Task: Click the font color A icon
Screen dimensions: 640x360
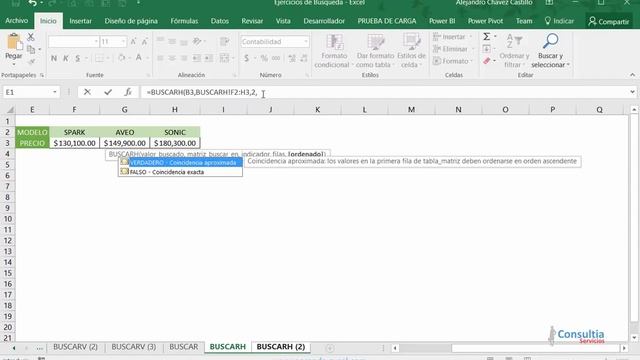Action: (x=139, y=58)
